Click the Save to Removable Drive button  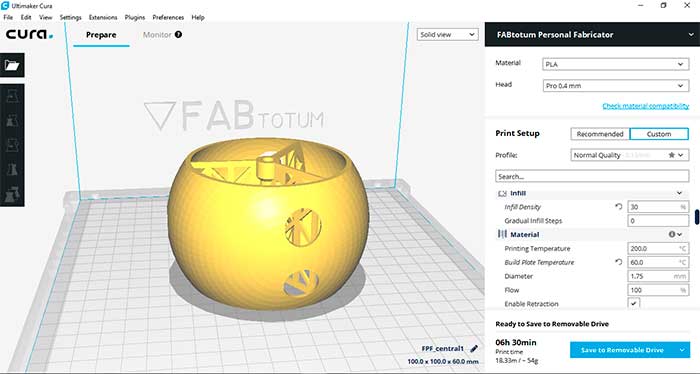(x=622, y=350)
